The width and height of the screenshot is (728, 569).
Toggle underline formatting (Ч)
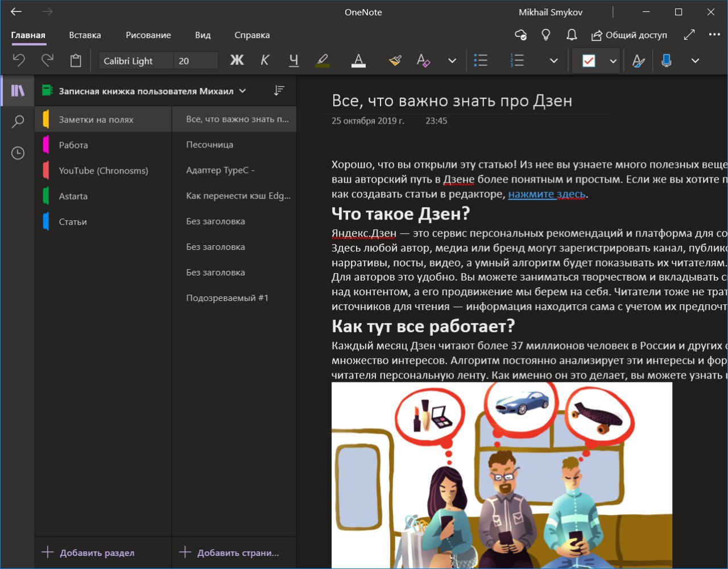pos(293,60)
